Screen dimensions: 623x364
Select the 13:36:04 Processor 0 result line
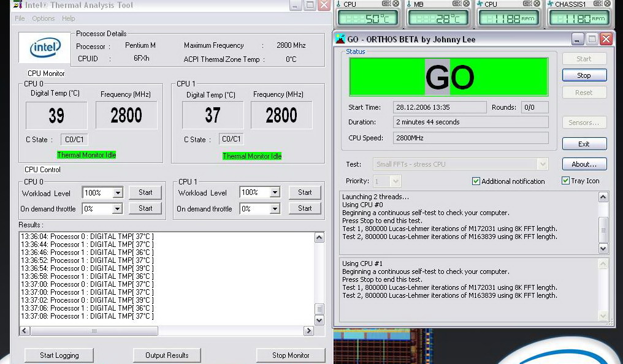[x=87, y=237]
